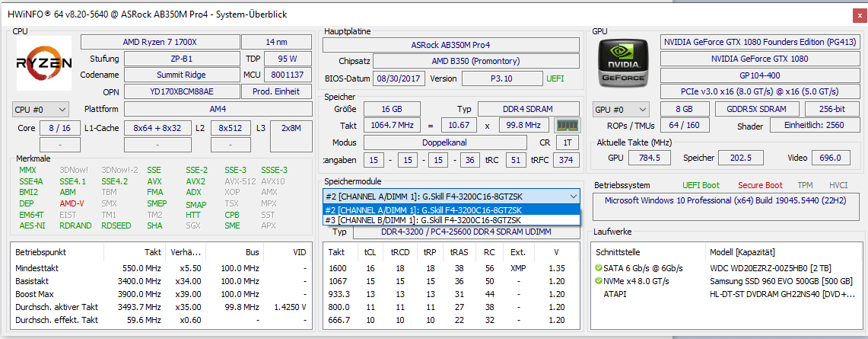Viewport: 868px width, 339px height.
Task: Click the SATA drive green check icon
Action: (598, 268)
